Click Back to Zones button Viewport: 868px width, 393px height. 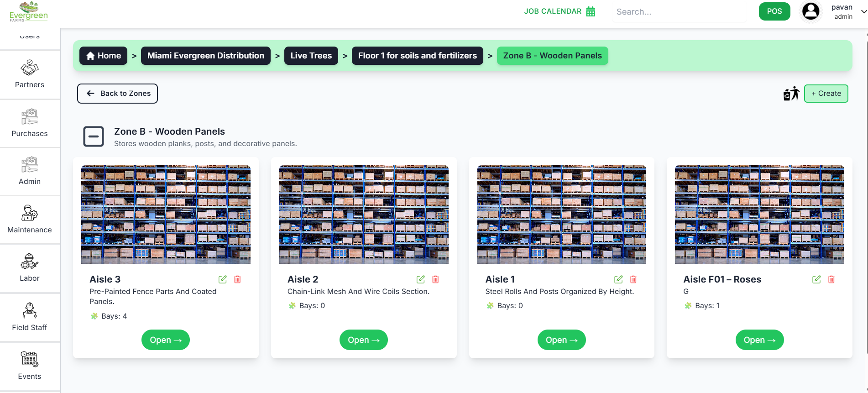(117, 94)
